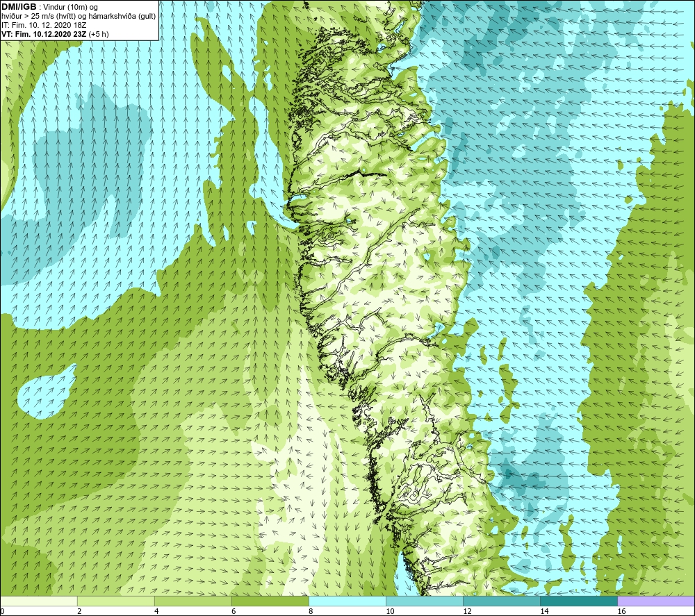Click the "4" label on the color scale
The image size is (695, 616).
tap(156, 611)
